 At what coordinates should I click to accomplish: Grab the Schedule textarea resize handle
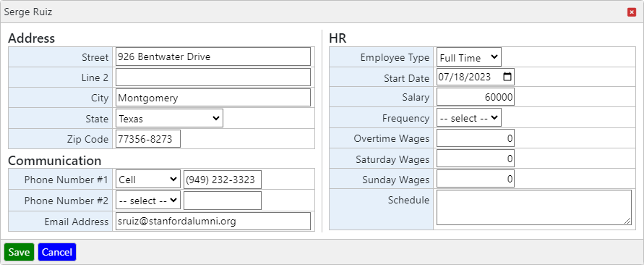point(628,222)
